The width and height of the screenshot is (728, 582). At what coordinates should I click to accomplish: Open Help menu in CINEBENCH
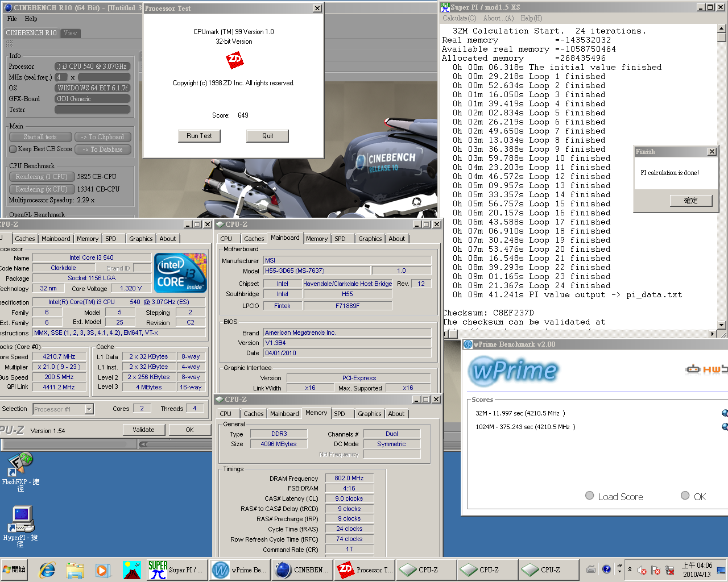(31, 19)
